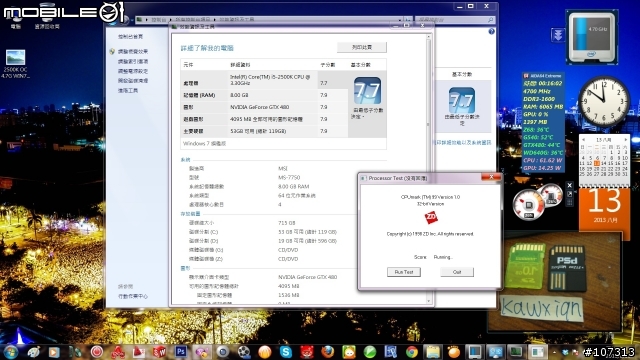Select the processor row Intel Core i5-2500K
Image resolution: width=640 pixels, height=360 pixels.
pyautogui.click(x=264, y=80)
